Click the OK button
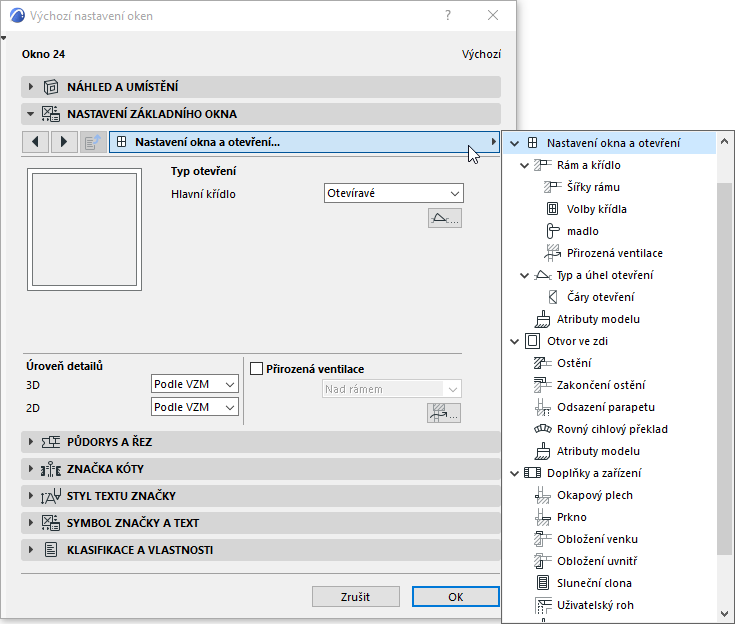Image resolution: width=735 pixels, height=624 pixels. point(456,597)
